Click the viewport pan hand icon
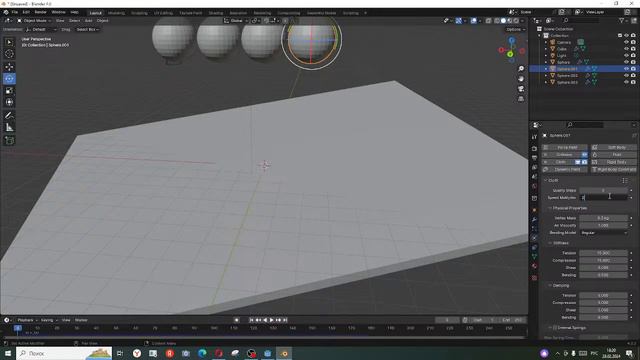Viewport: 640px width, 360px height. click(x=521, y=79)
